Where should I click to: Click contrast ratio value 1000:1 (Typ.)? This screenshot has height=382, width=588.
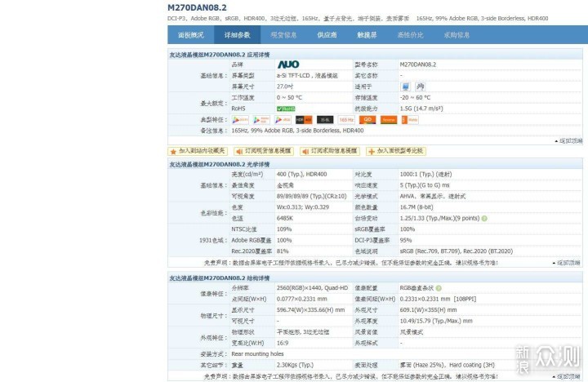425,175
